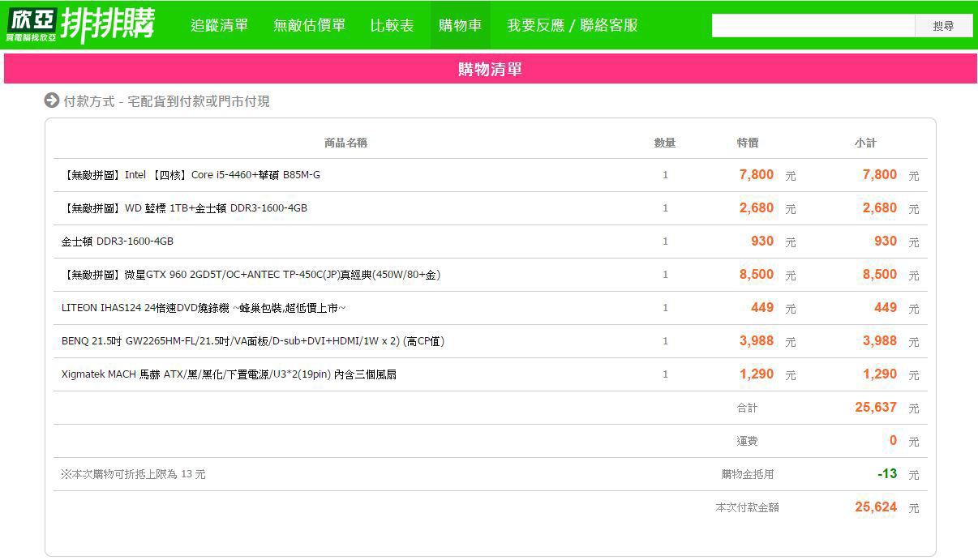Viewport: 978px width, 560px height.
Task: Click the 1,290 price in 特價 column
Action: pos(756,374)
